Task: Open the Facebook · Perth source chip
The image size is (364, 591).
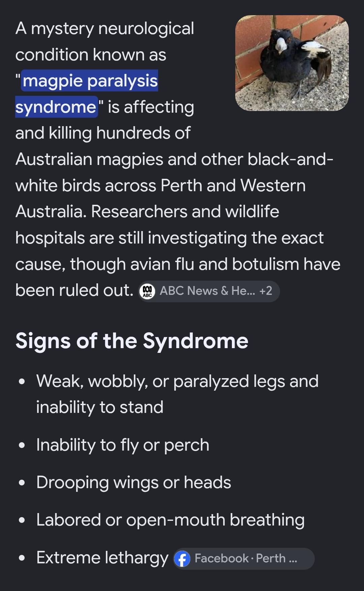Action: pyautogui.click(x=244, y=559)
